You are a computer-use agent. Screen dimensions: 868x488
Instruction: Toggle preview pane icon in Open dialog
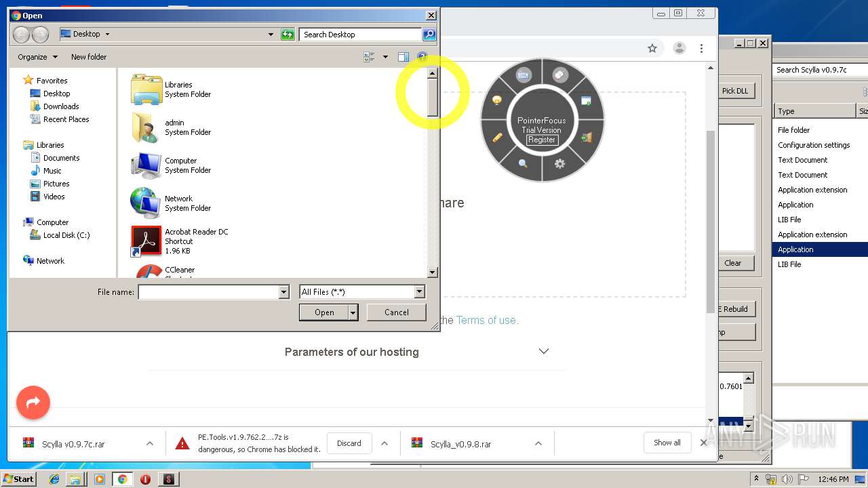pos(403,57)
